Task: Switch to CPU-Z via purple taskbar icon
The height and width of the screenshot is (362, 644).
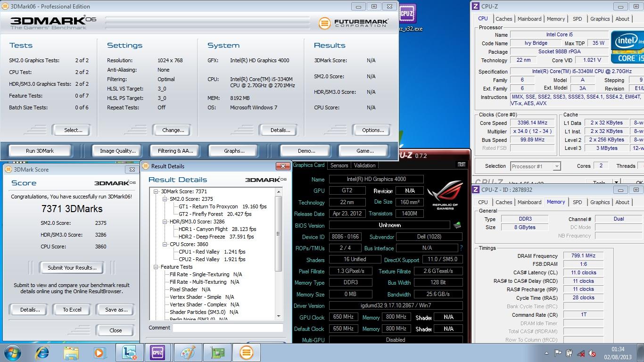Action: 157,353
